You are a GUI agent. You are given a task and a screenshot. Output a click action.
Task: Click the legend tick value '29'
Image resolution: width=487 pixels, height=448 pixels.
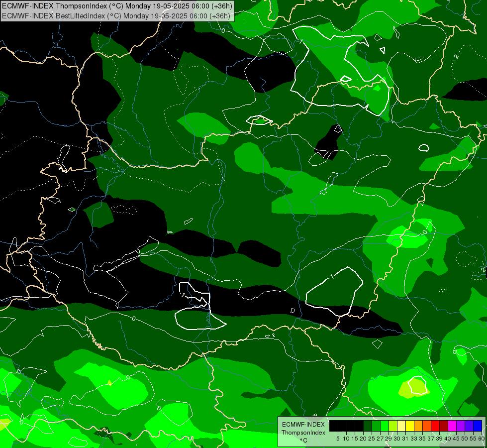click(389, 439)
